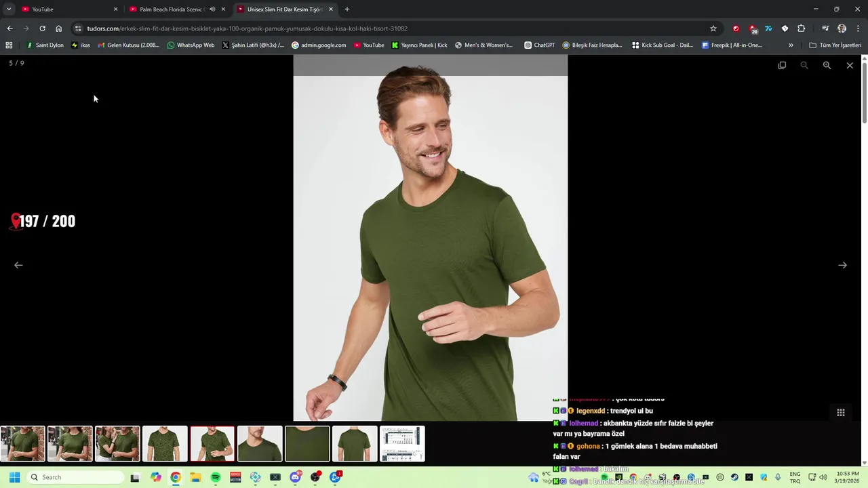The height and width of the screenshot is (488, 868).
Task: Open the ChatGPT bookmark
Action: (x=540, y=45)
